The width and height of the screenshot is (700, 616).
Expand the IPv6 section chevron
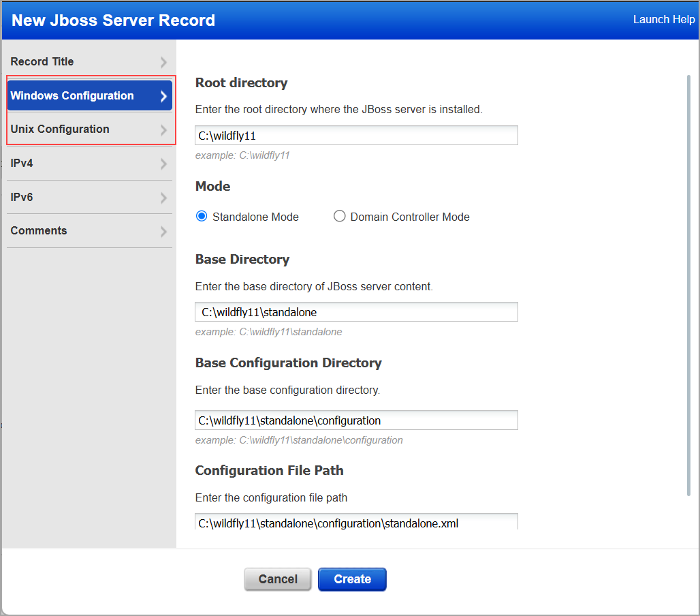162,197
